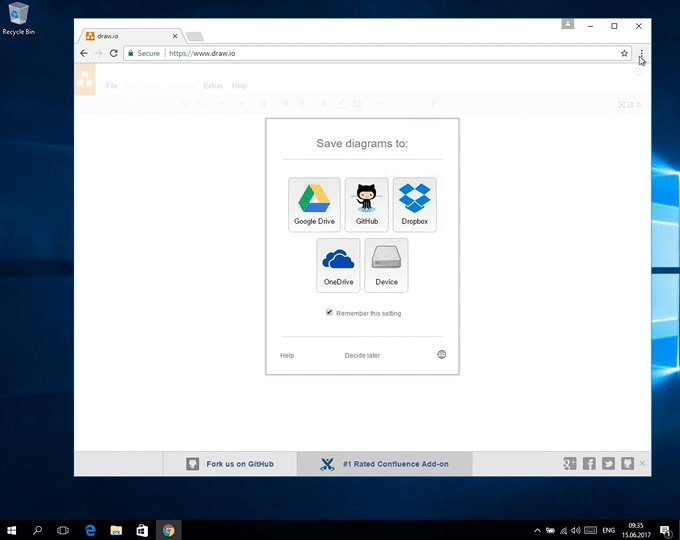Choose Dropbox as save location

[x=415, y=204]
